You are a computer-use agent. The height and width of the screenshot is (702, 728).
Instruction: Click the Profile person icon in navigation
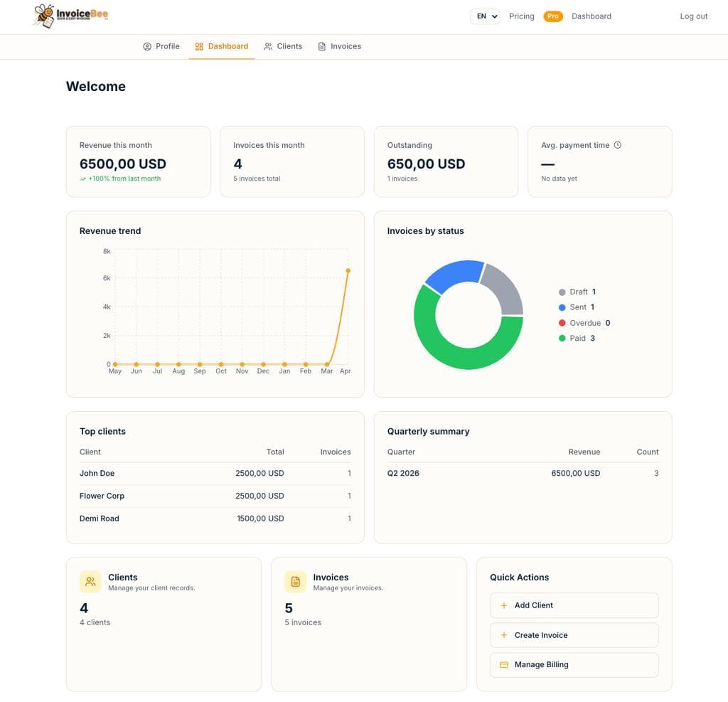pyautogui.click(x=146, y=46)
